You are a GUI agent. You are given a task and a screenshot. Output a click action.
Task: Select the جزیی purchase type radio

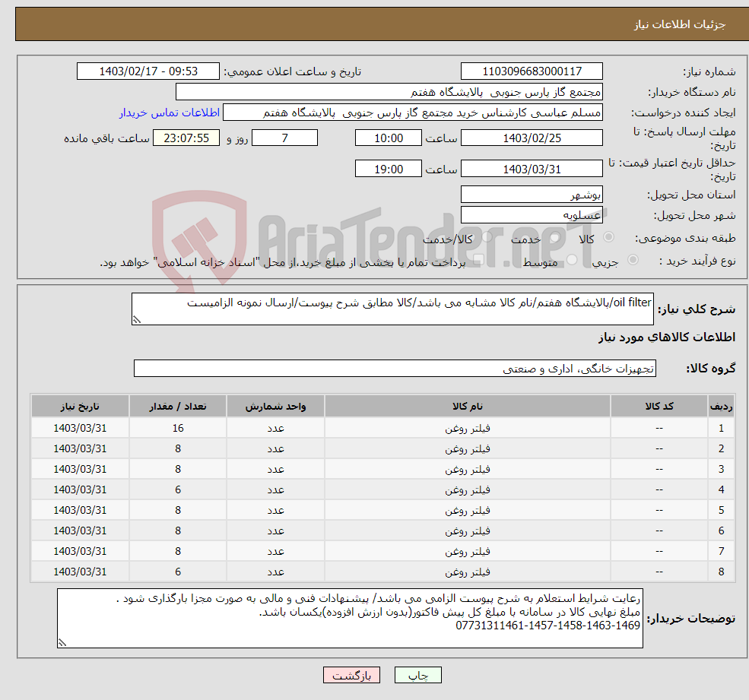tap(633, 260)
